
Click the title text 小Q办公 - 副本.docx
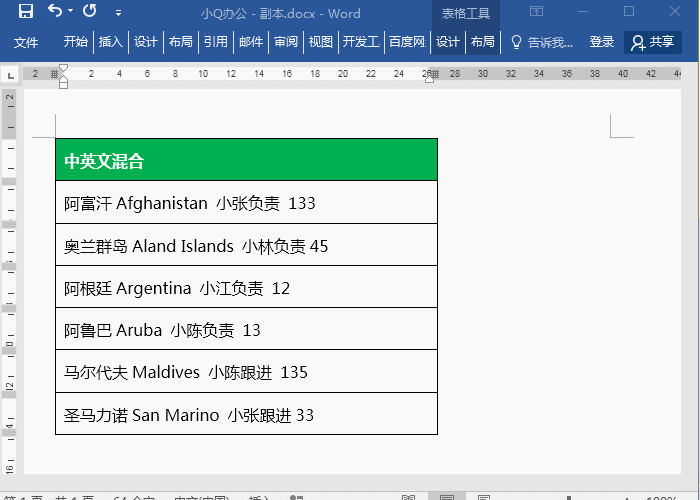(258, 13)
